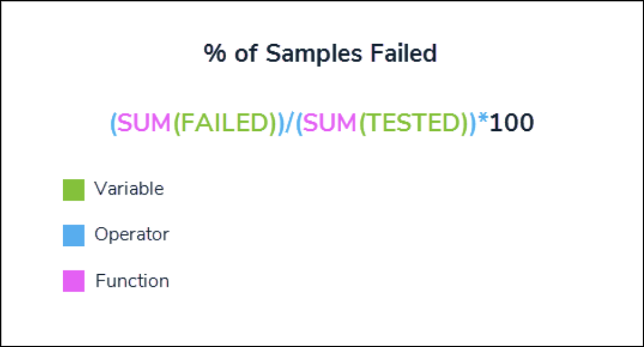Select the blue closing parenthesis before the slash
Screen dimensions: 644x347
tap(281, 123)
